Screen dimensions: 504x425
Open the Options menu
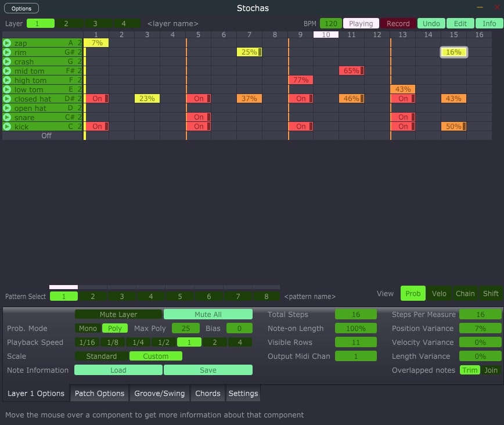[x=21, y=8]
